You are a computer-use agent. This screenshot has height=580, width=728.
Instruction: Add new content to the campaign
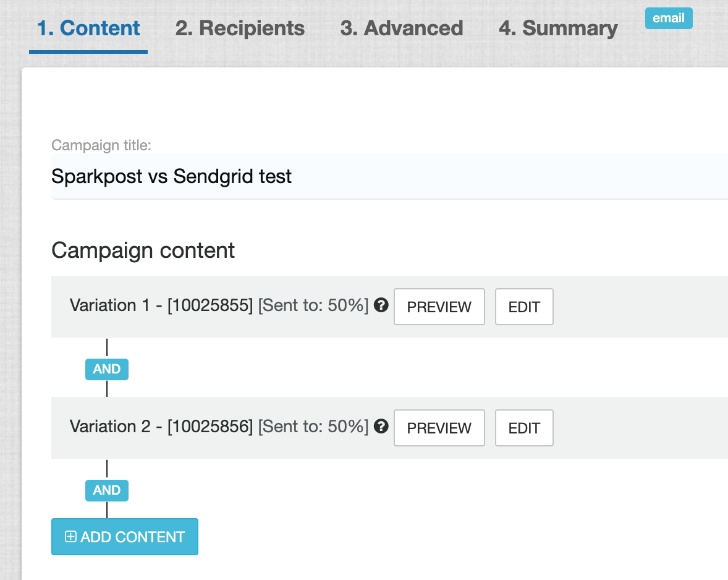pos(124,537)
